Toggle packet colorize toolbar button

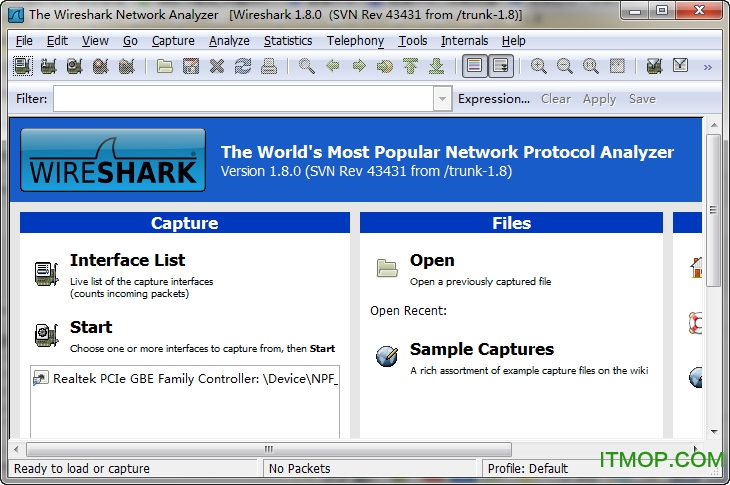[x=475, y=67]
